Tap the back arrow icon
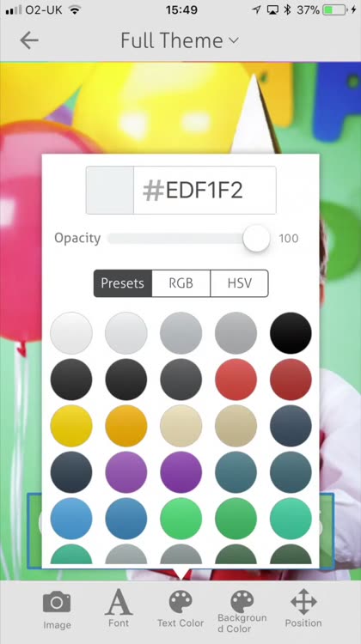The width and height of the screenshot is (361, 644). (x=28, y=40)
